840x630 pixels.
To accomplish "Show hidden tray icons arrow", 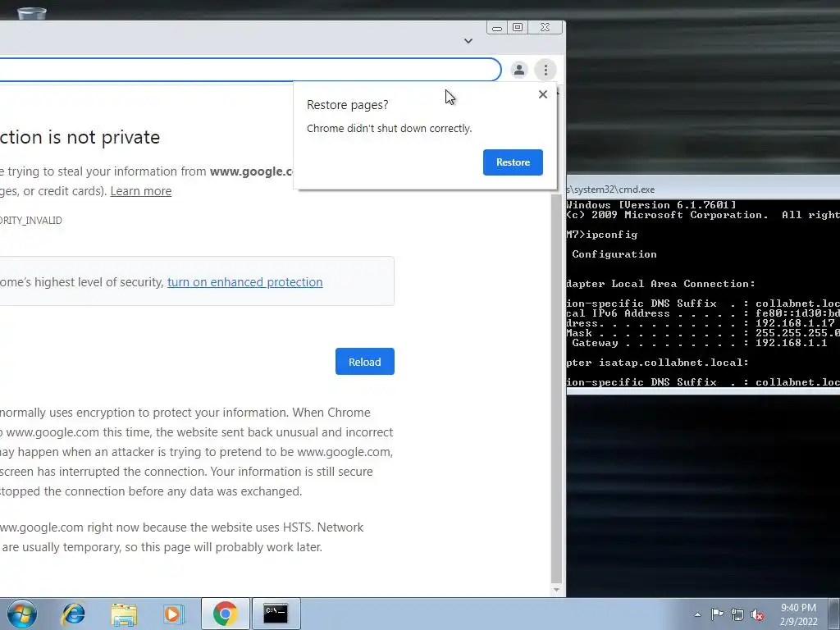I will (x=697, y=614).
